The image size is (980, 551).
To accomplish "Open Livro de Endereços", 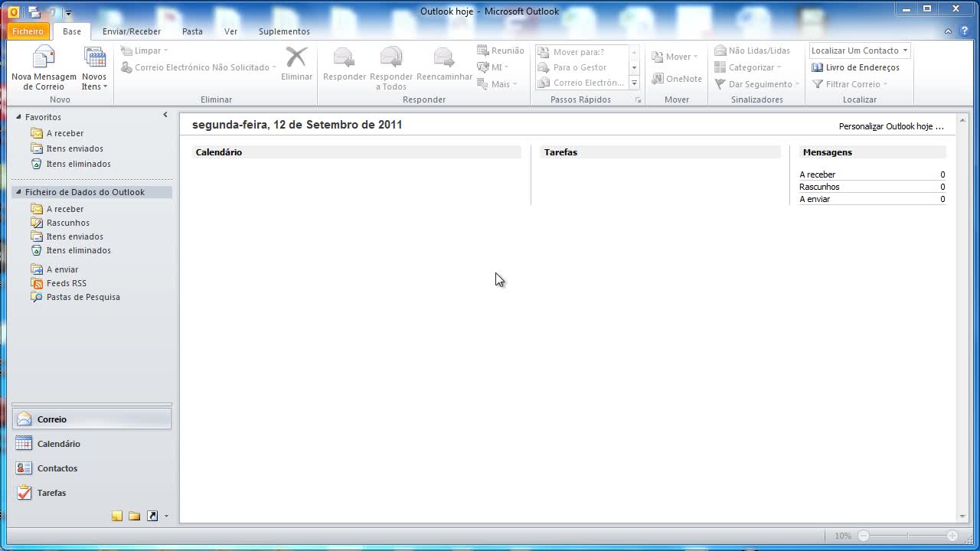I will point(855,67).
